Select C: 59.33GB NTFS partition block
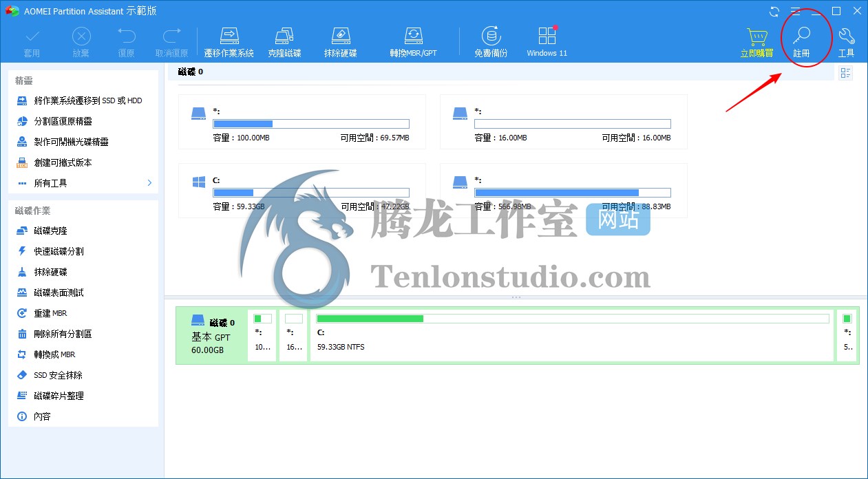The height and width of the screenshot is (479, 868). [572, 335]
